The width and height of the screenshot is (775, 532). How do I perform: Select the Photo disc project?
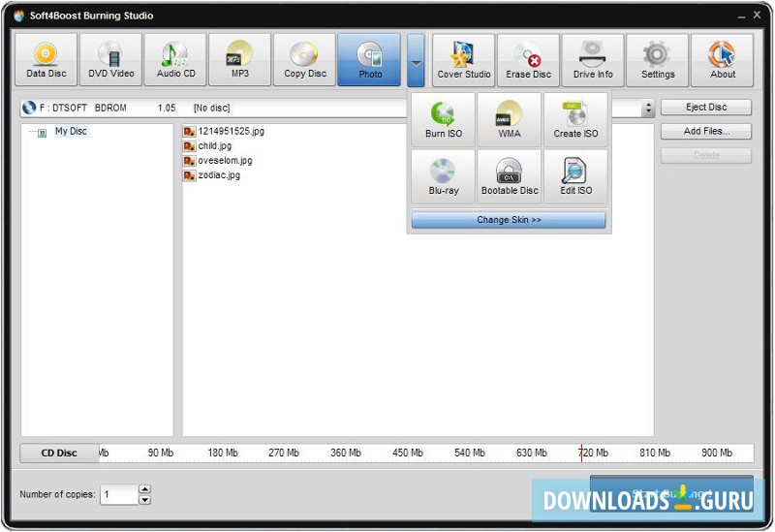click(x=369, y=60)
